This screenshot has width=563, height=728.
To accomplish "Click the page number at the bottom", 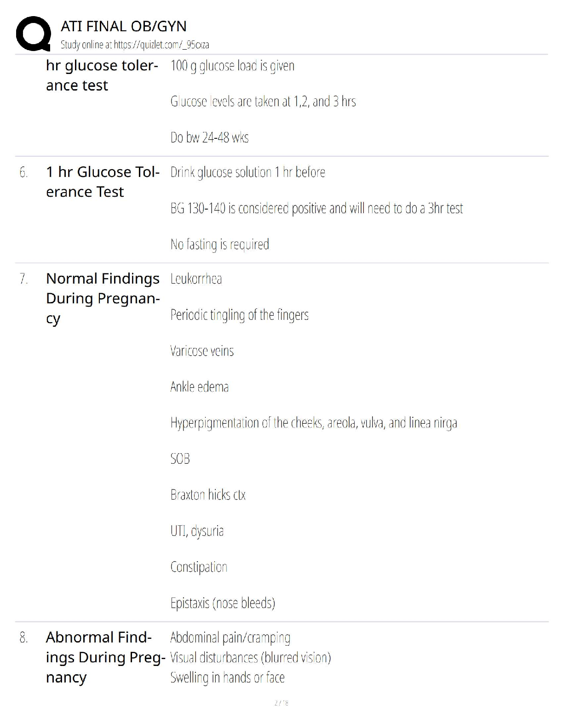I will click(x=281, y=703).
